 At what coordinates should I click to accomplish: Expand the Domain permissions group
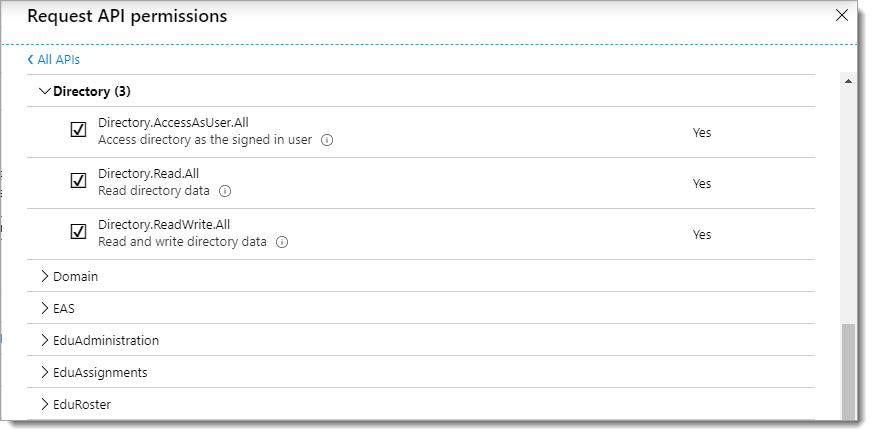coord(44,276)
